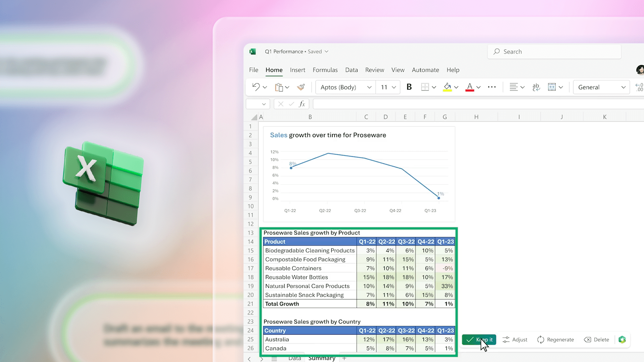Apply yellow fill color bucket
The height and width of the screenshot is (362, 644).
(447, 87)
